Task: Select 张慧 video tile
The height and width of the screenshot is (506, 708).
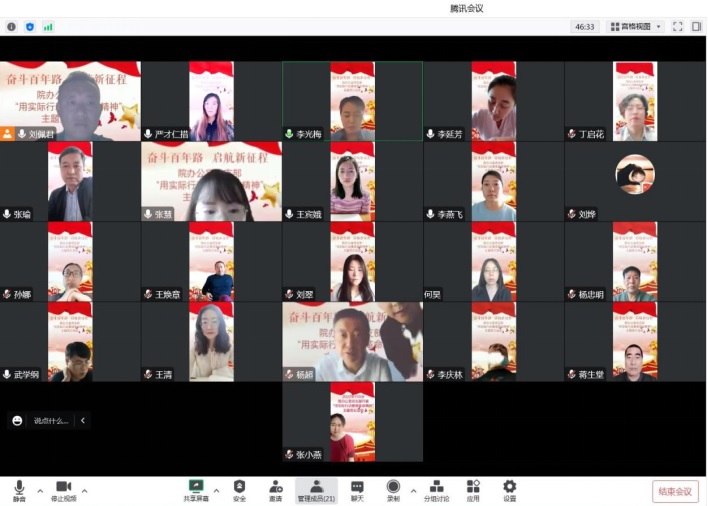Action: coord(211,181)
